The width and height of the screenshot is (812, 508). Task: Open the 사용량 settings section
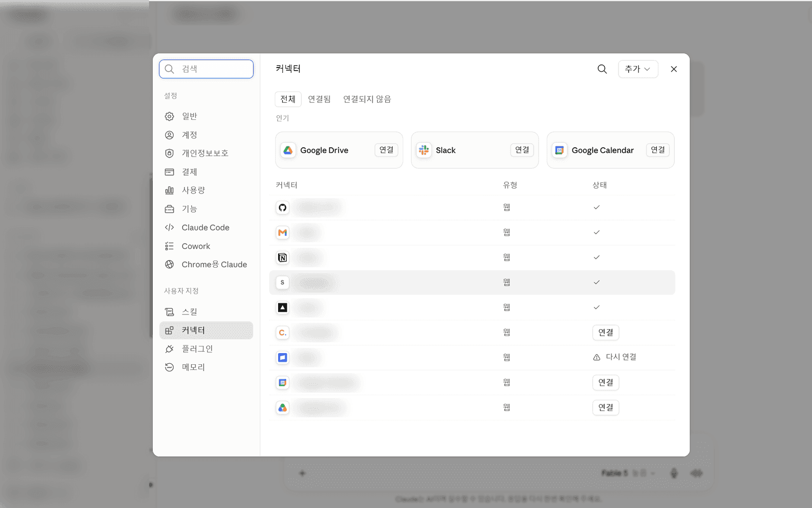pos(206,190)
